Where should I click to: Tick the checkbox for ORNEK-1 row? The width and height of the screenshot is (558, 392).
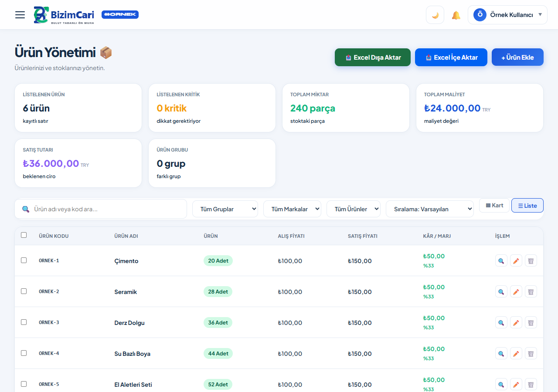point(24,260)
